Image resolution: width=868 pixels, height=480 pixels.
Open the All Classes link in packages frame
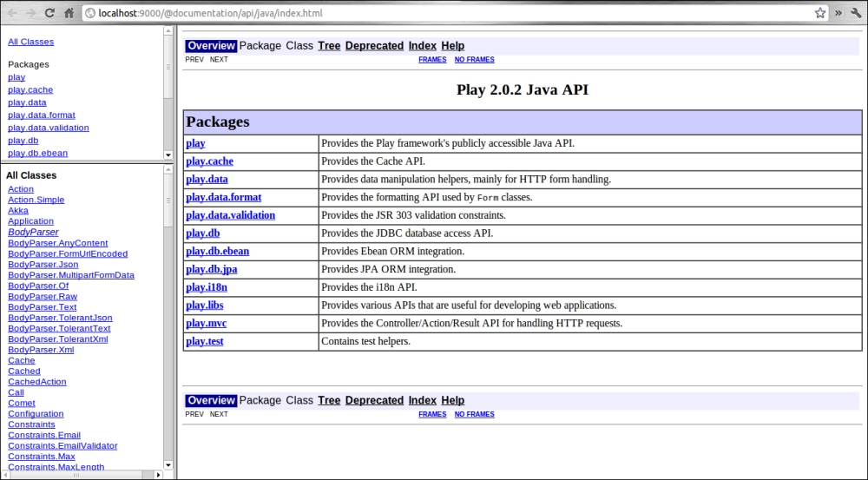point(30,42)
